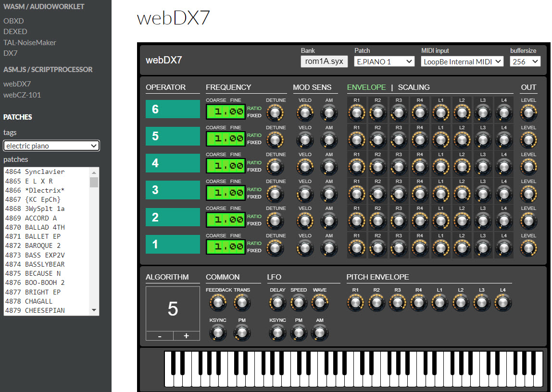
Task: Toggle operator 3 button
Action: (173, 190)
